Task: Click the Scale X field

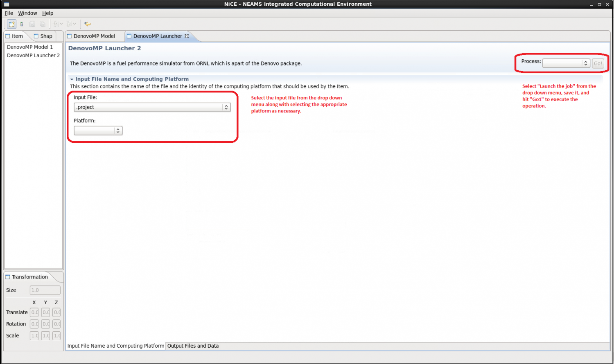Action: coord(34,336)
